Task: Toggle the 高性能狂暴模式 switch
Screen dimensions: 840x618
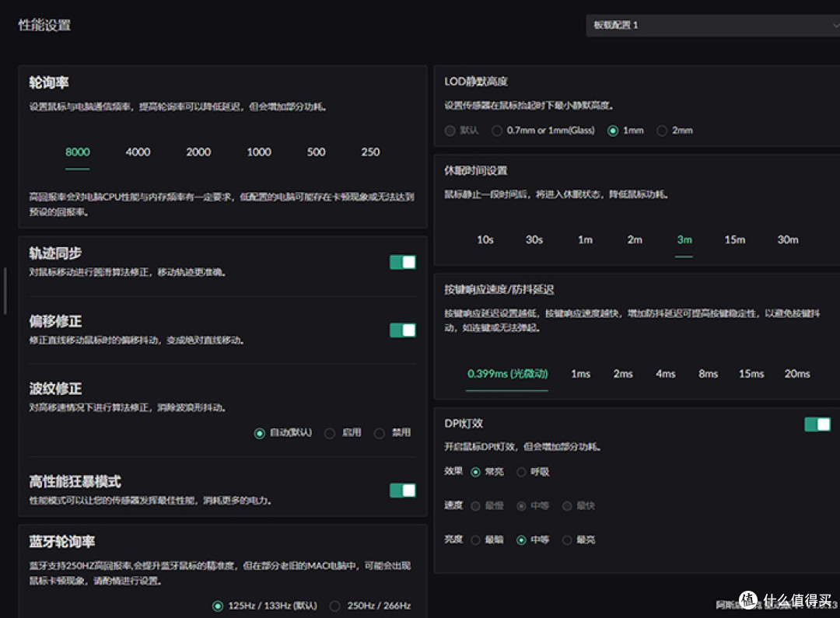Action: tap(403, 491)
